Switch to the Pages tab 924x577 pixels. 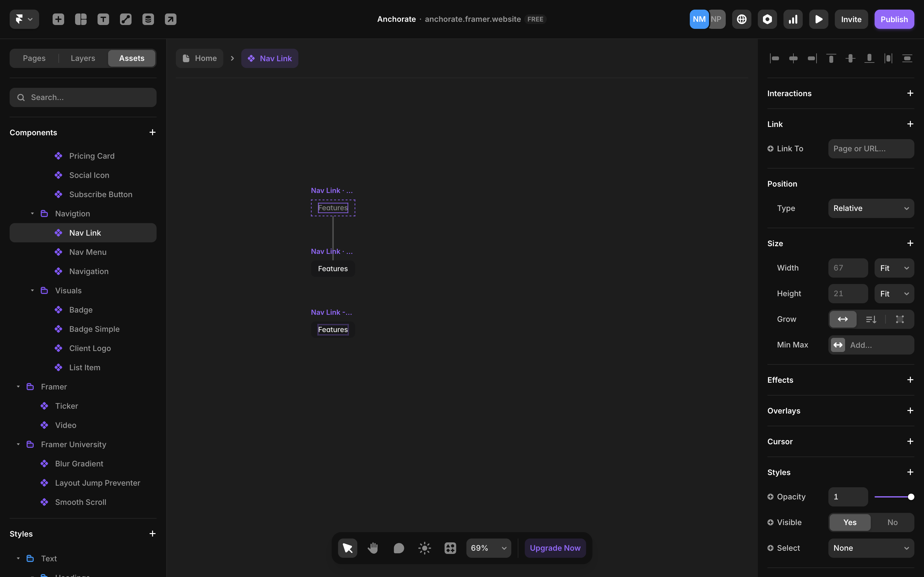click(34, 58)
